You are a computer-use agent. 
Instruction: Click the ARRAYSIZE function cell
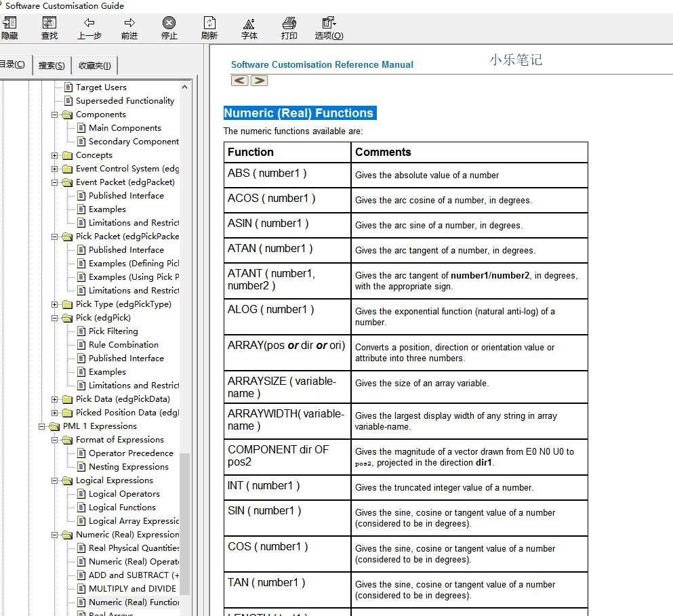(x=287, y=387)
